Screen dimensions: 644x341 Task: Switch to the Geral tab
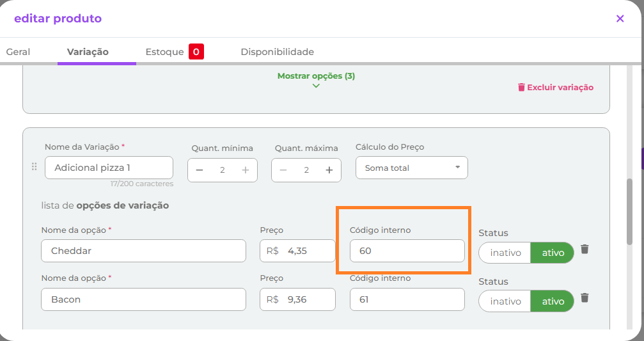(18, 52)
